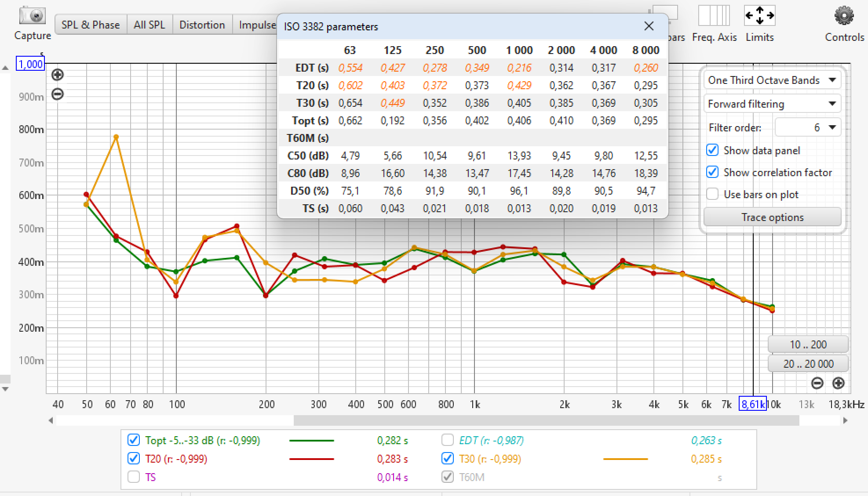Set range with 20 .. 20 000 button
Image resolution: width=868 pixels, height=496 pixels.
(808, 364)
